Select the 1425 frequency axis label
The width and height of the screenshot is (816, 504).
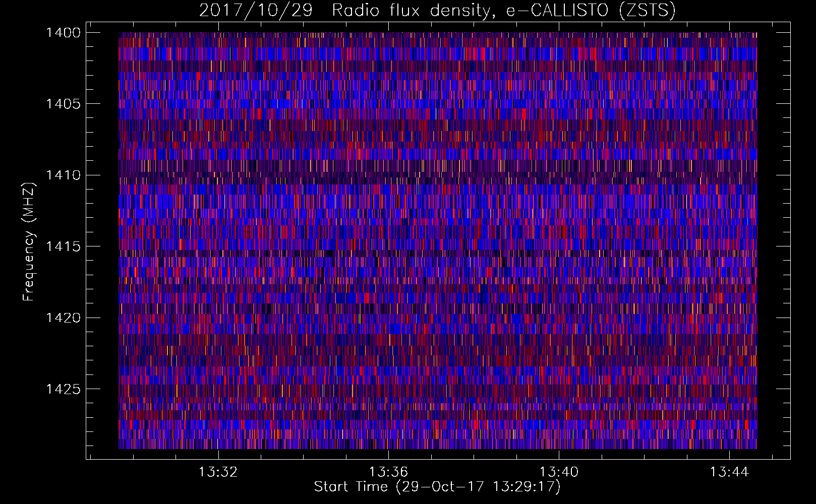coord(63,389)
